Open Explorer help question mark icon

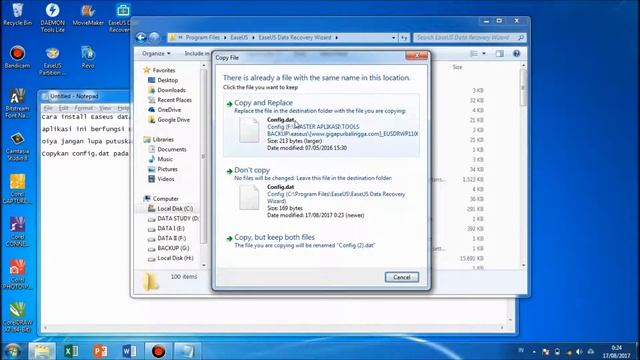click(x=516, y=53)
